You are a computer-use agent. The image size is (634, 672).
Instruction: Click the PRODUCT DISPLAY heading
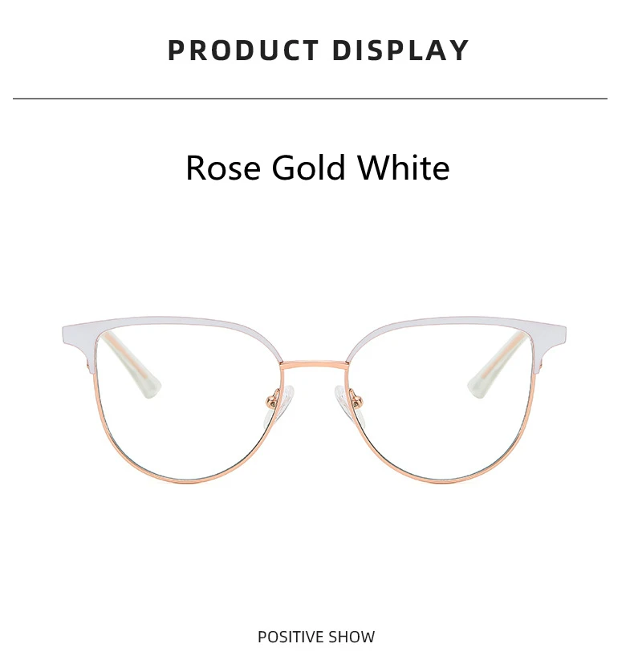319,51
